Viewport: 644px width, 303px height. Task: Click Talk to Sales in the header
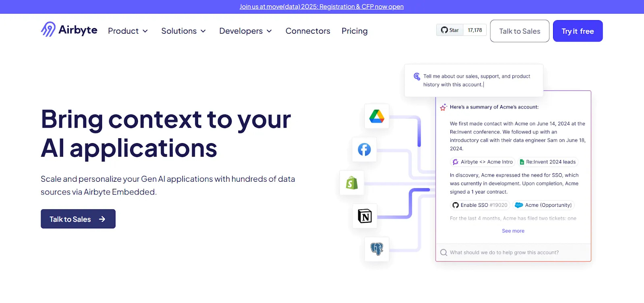tap(520, 31)
